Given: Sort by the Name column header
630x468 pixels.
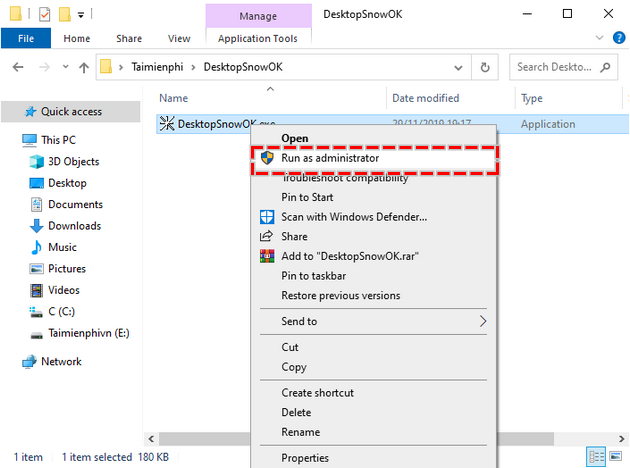Looking at the screenshot, I should (x=174, y=98).
